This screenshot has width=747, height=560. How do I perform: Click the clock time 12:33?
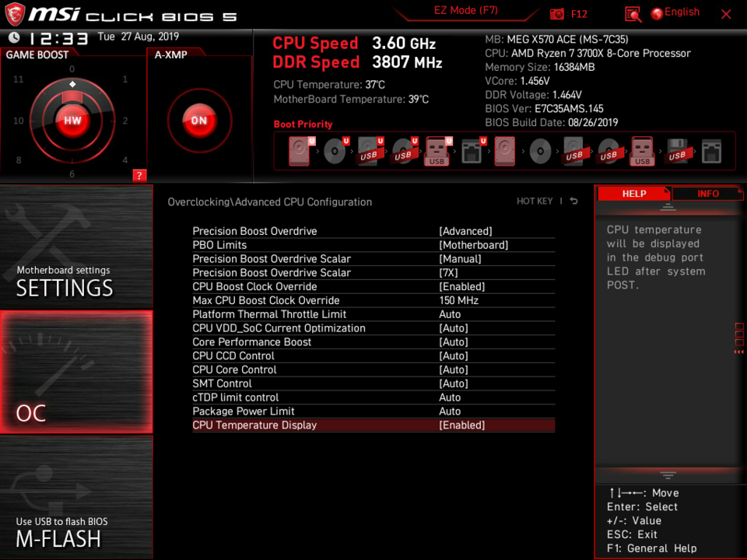click(x=59, y=38)
